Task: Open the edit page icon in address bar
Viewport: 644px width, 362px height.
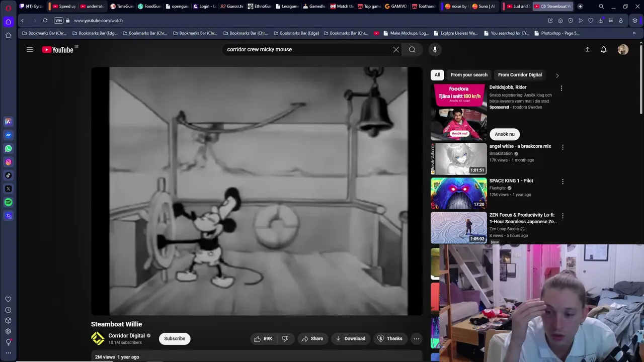Action: 550,21
